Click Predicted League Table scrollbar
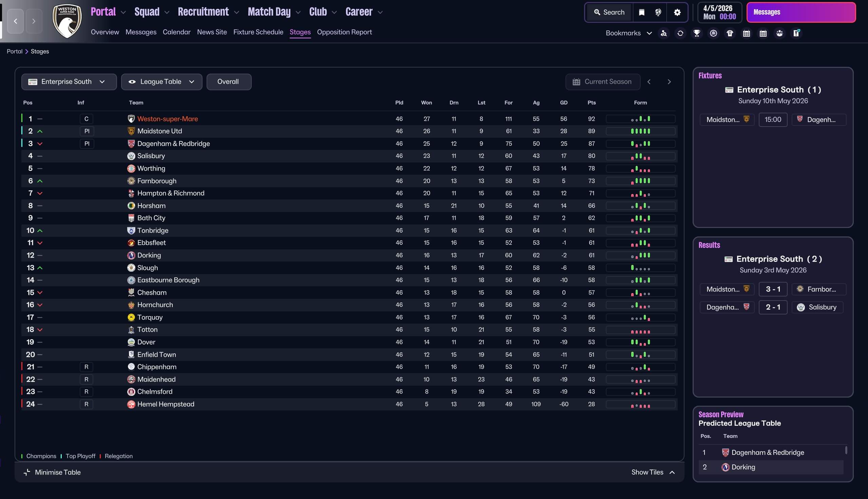The image size is (868, 499). (x=846, y=450)
